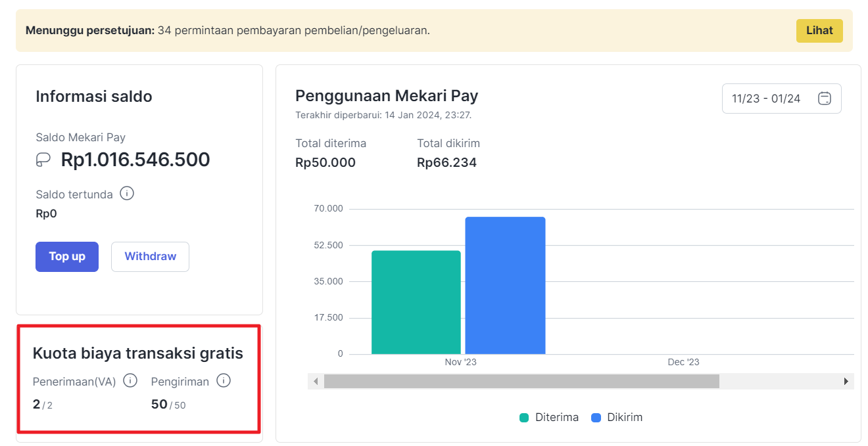Click the Saldo tertunda Rp0 value

(46, 213)
